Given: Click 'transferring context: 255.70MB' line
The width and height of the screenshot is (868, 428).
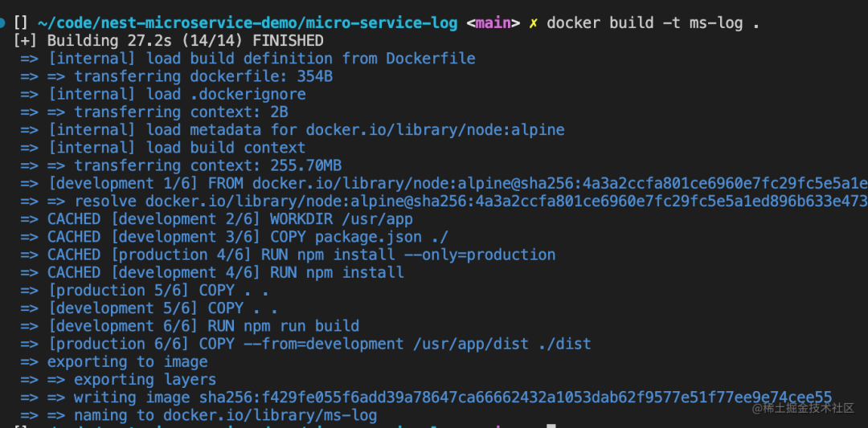Looking at the screenshot, I should (x=181, y=165).
